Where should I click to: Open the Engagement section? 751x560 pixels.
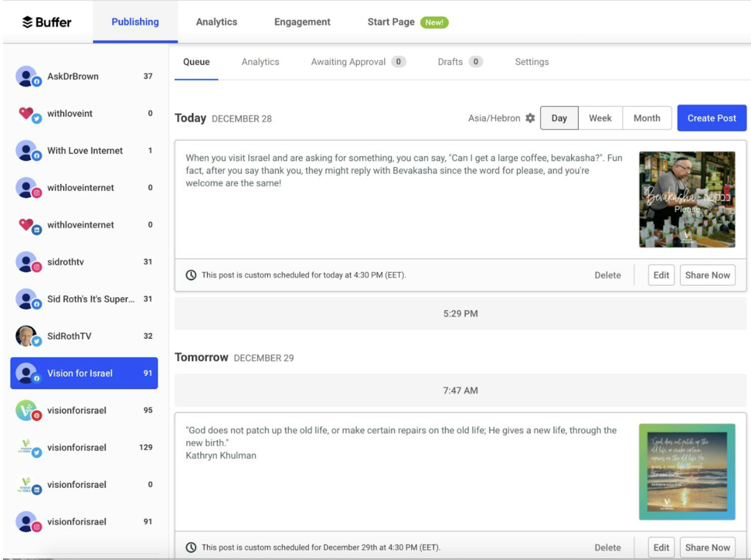(301, 22)
